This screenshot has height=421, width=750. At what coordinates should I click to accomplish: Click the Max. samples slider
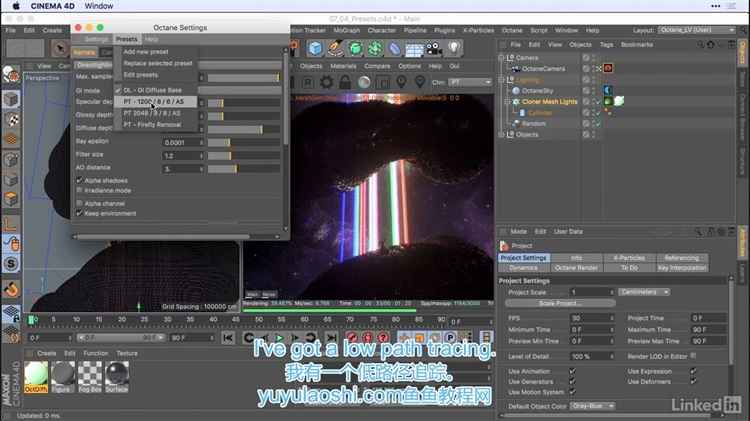pos(243,78)
